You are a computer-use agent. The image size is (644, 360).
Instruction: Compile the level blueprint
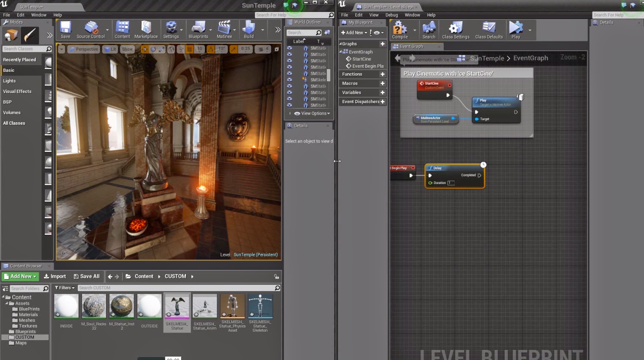click(x=400, y=30)
